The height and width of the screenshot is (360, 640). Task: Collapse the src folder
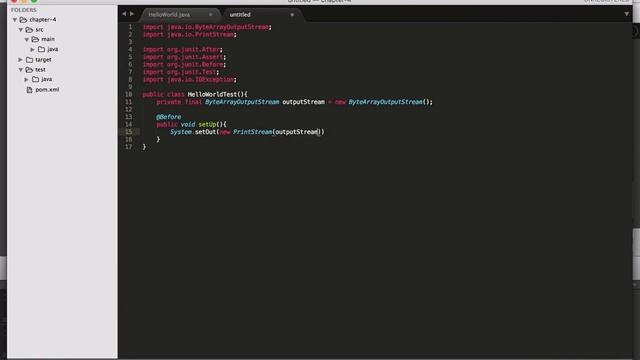tap(20, 30)
